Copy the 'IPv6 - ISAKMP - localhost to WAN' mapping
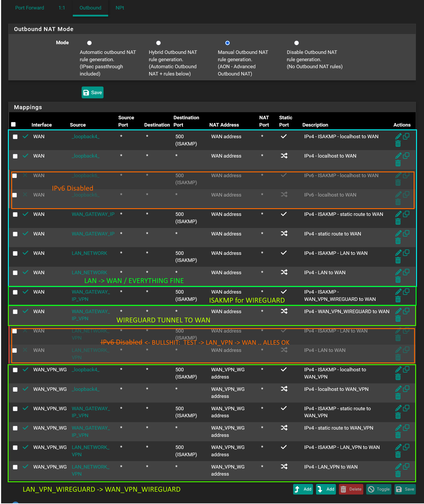Screen dimensions: 424x504 click(x=406, y=175)
